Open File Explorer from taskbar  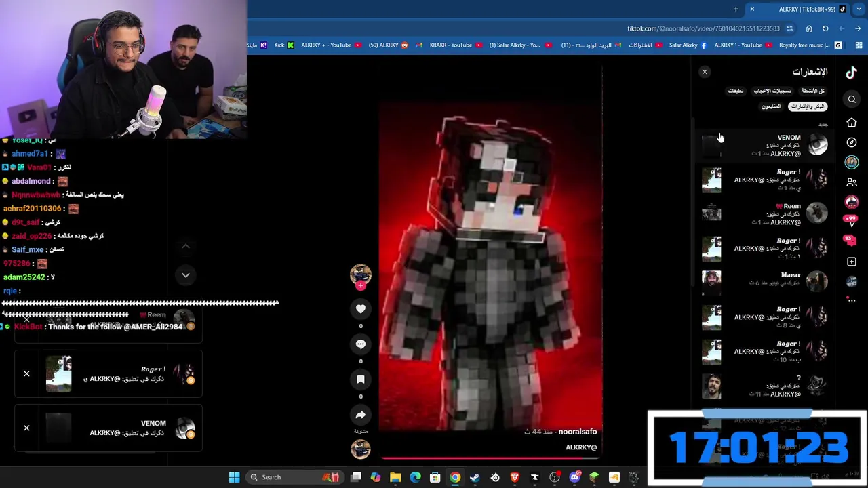coord(395,477)
